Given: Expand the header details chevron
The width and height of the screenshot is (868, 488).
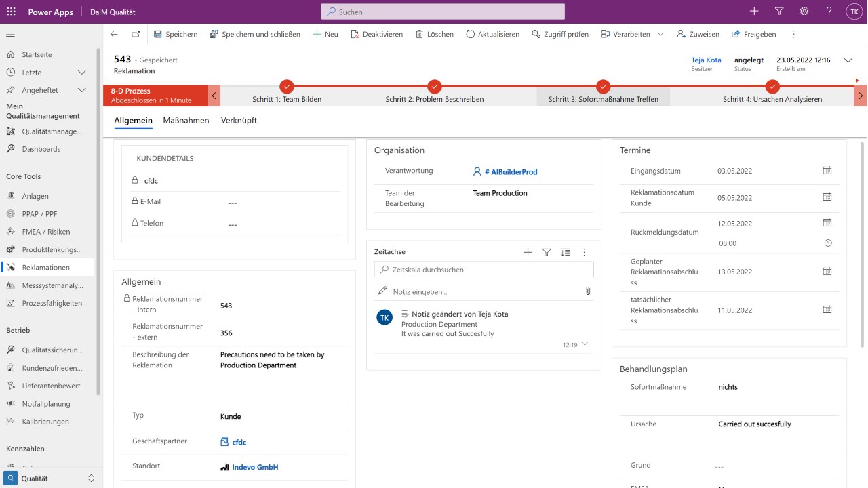Looking at the screenshot, I should click(x=848, y=60).
